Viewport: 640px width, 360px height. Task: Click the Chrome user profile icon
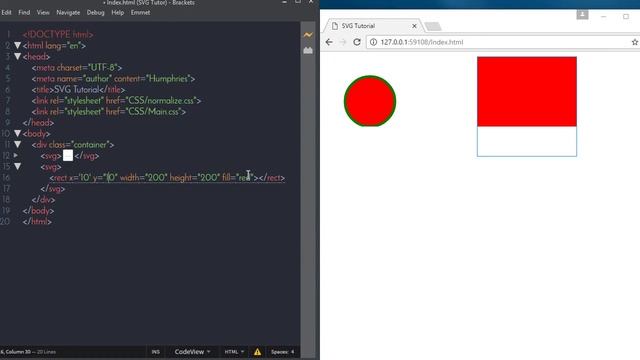coord(582,15)
